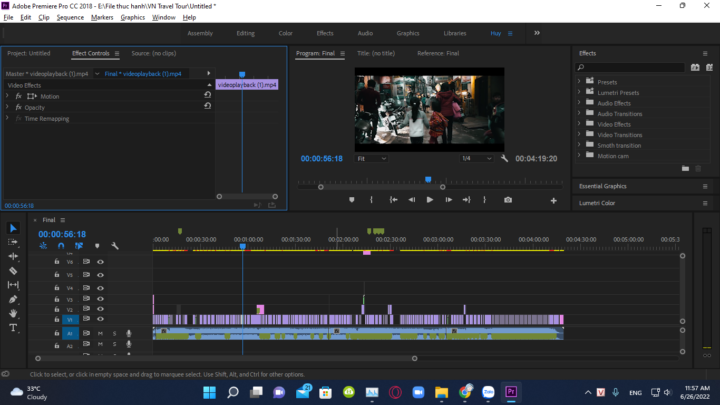Expand Opacity effect properties
Viewport: 720px width, 405px height.
[7, 107]
